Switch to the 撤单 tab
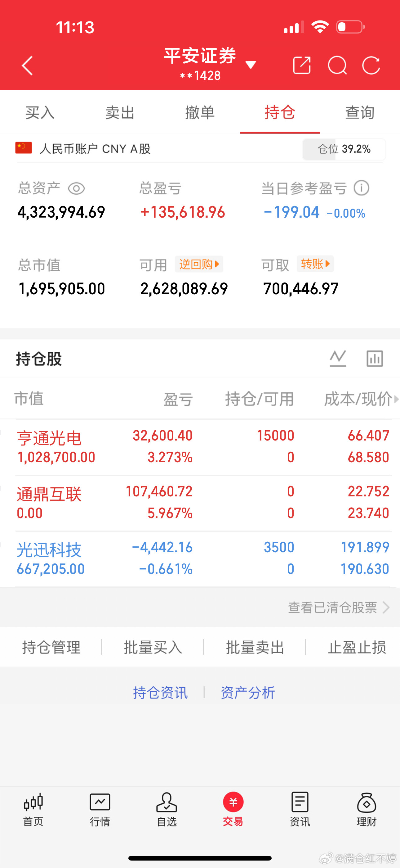 coord(200,112)
